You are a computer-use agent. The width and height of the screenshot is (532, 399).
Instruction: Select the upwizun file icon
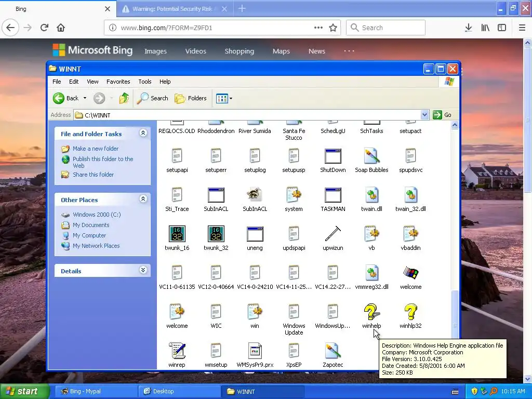click(x=332, y=234)
